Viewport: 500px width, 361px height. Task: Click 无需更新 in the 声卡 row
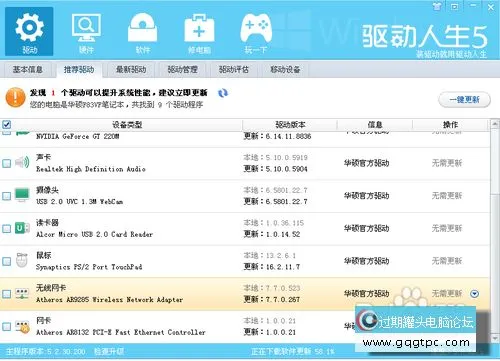point(447,163)
